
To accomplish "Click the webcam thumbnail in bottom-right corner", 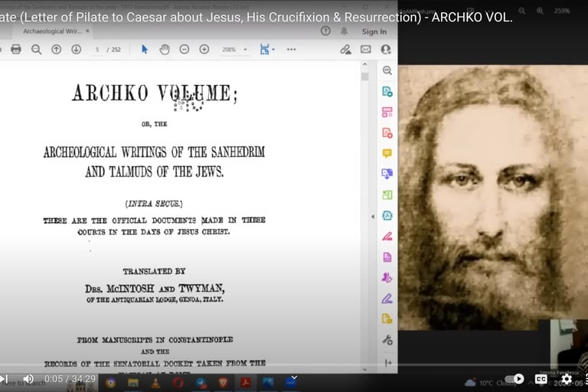I will 569,345.
